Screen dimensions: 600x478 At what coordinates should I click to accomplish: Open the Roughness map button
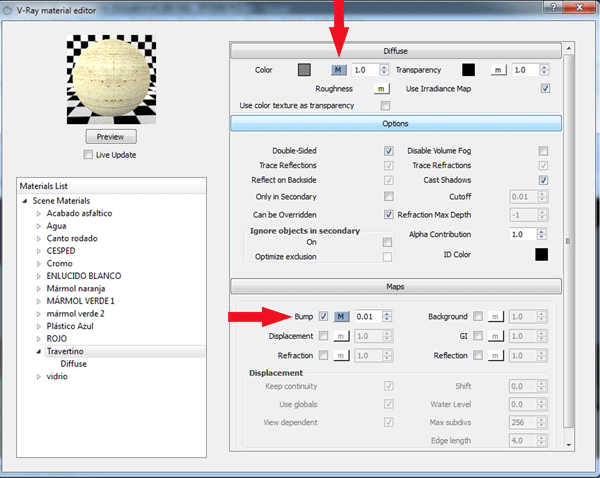click(382, 89)
